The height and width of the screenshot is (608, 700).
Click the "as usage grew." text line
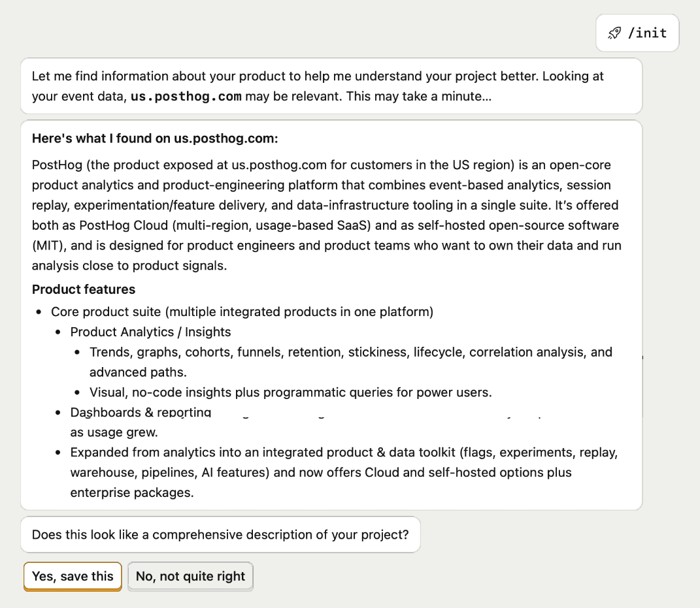tap(114, 432)
